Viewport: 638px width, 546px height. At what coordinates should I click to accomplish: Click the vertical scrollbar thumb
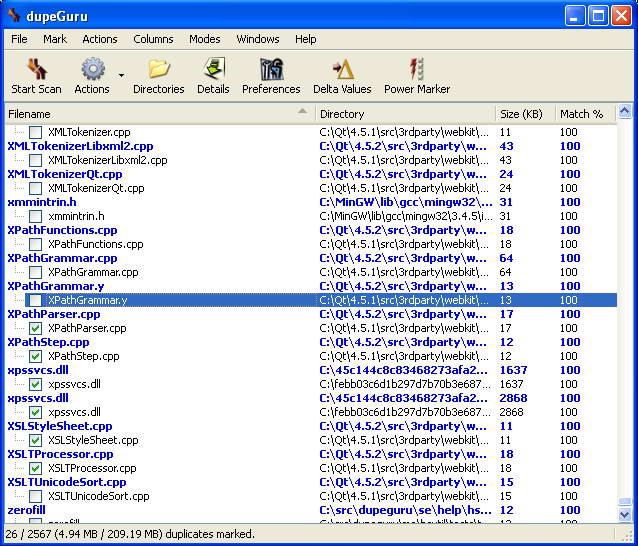point(625,502)
